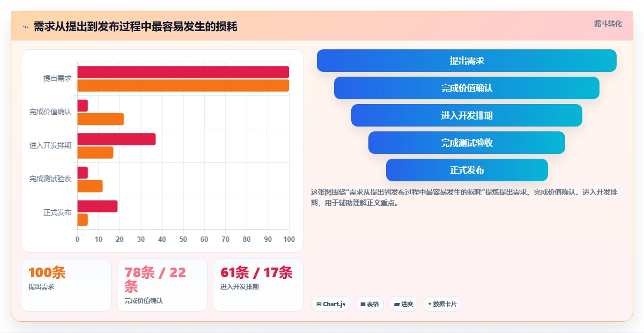Click the 正式发布 chart axis label
This screenshot has width=644, height=333.
[x=57, y=212]
